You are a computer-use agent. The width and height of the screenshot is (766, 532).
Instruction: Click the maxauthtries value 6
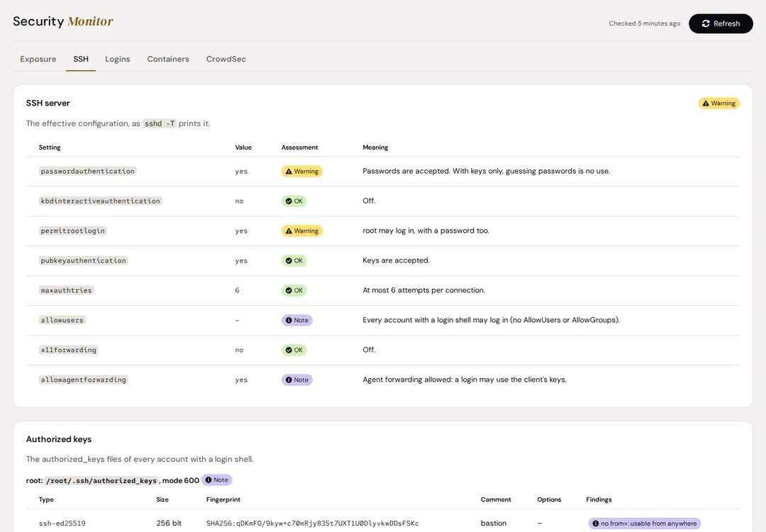pos(238,291)
